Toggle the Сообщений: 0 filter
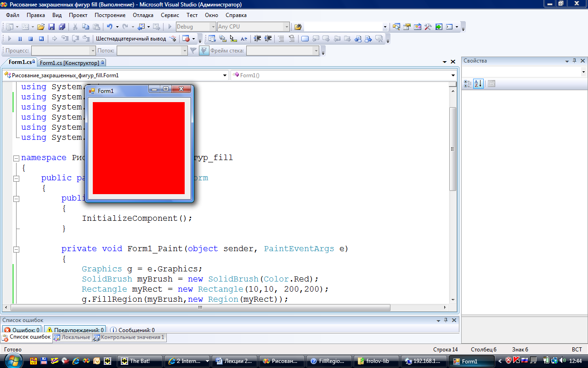Viewport: 588px width, 368px height. (x=132, y=330)
